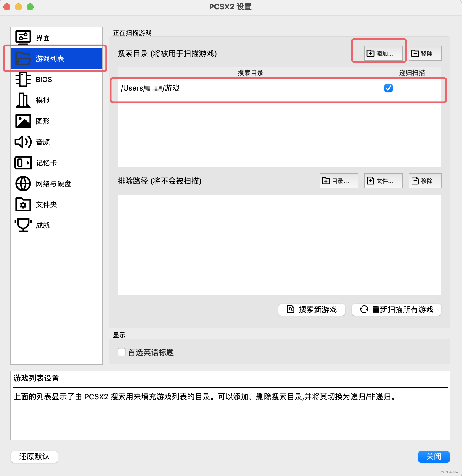462x476 pixels.
Task: Switch to 记忆卡 settings page
Action: click(57, 163)
